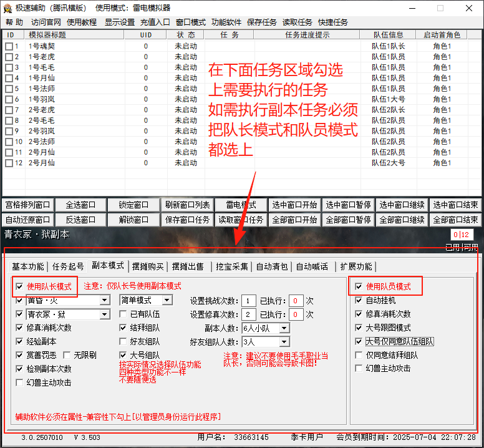Image resolution: width=484 pixels, height=448 pixels.
Task: Toggle the 好友组队 checkbox
Action: pos(123,341)
